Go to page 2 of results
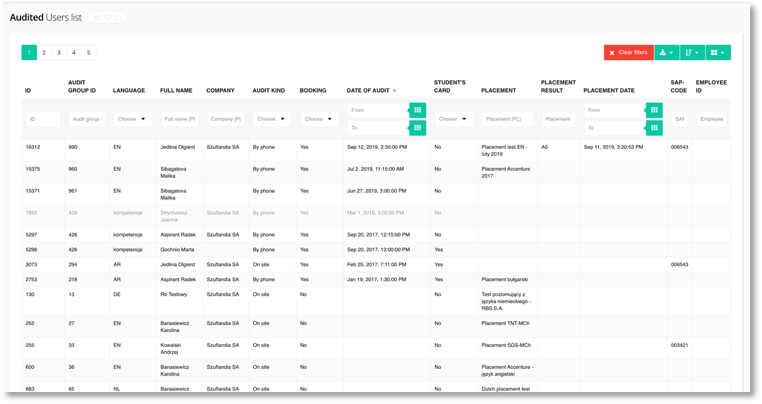The width and height of the screenshot is (762, 404). pyautogui.click(x=44, y=52)
